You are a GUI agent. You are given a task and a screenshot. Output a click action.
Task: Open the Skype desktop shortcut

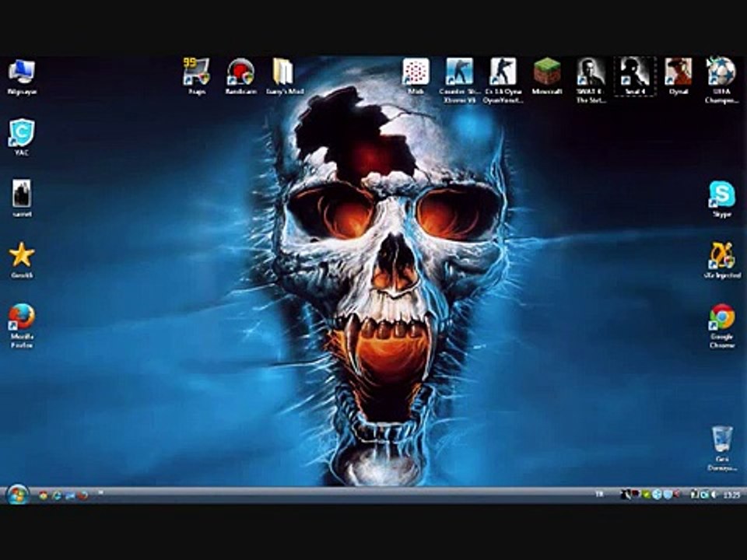point(722,199)
